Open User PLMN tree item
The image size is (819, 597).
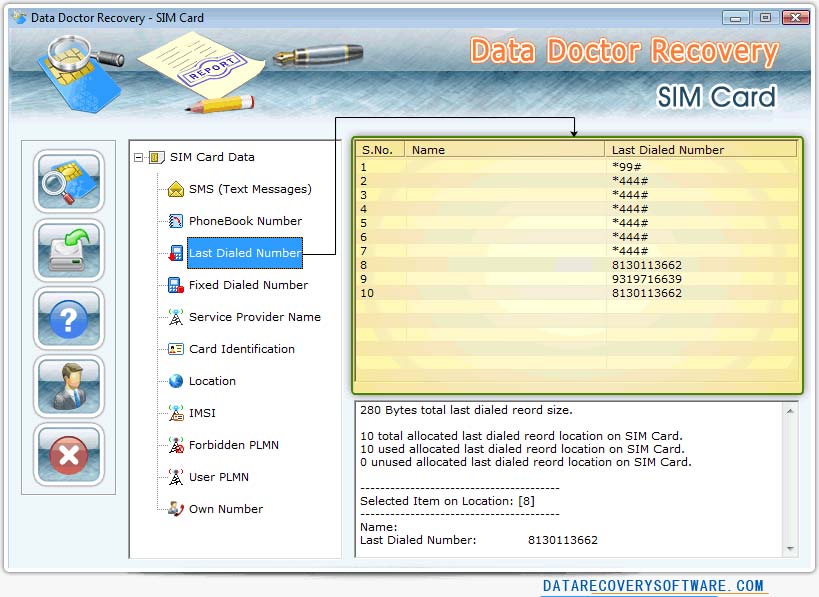[219, 477]
